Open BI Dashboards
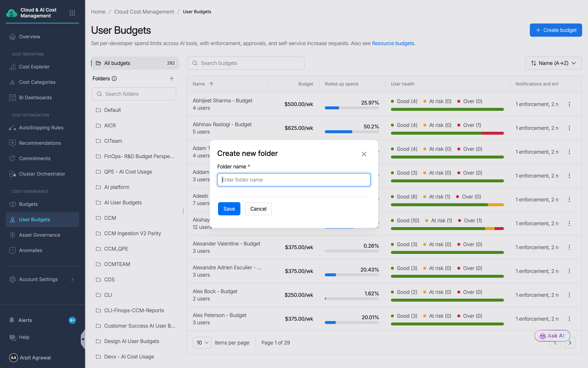The image size is (588, 368). (35, 97)
